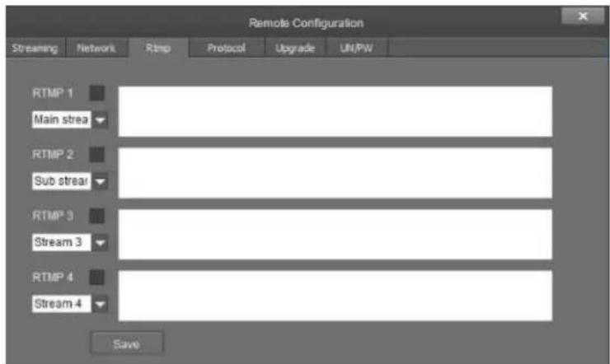Viewport: 610px width, 364px height.
Task: Focus the RTMP 2 URL text box
Action: click(x=335, y=173)
